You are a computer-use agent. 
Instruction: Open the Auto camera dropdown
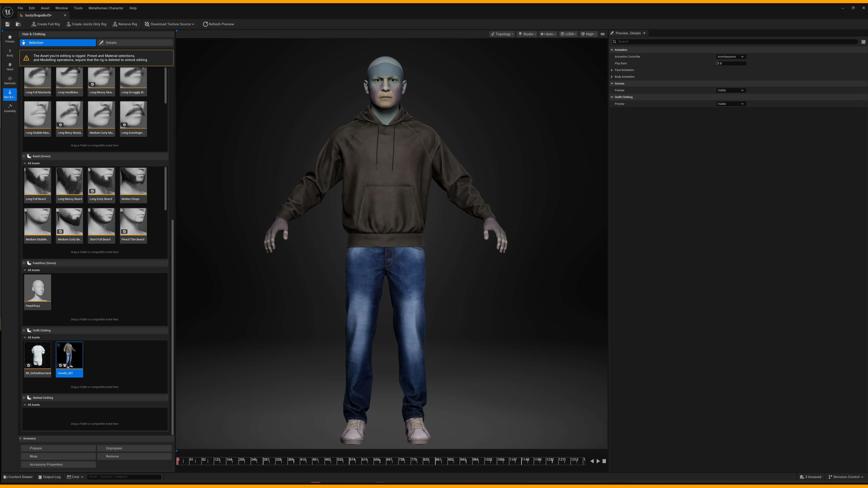tap(548, 34)
